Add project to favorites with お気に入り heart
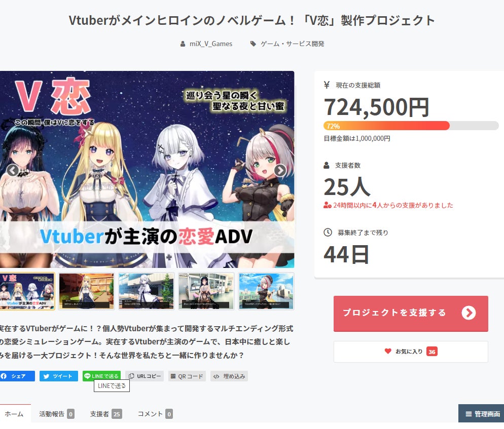504x429 pixels. 411,352
